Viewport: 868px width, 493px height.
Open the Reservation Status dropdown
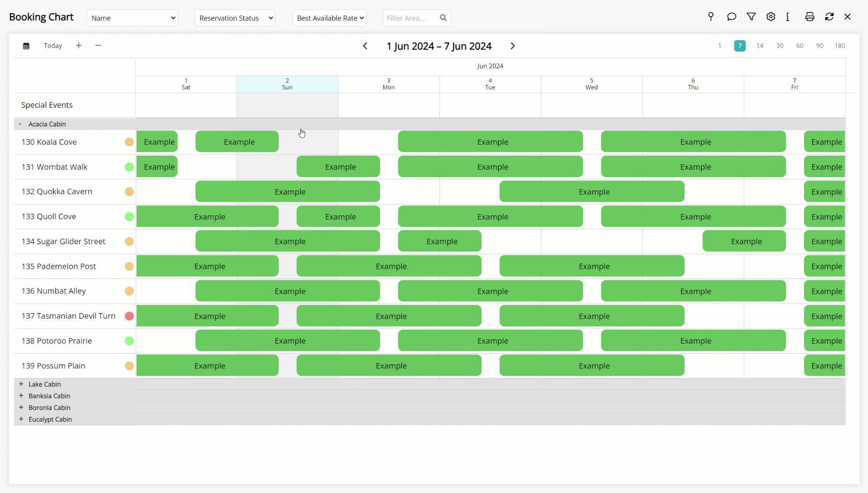coord(235,18)
